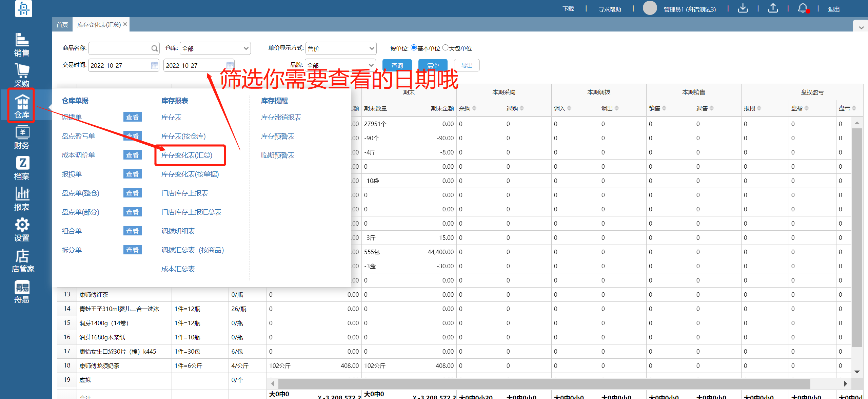Open 库存预警表
This screenshot has width=868, height=399.
278,136
